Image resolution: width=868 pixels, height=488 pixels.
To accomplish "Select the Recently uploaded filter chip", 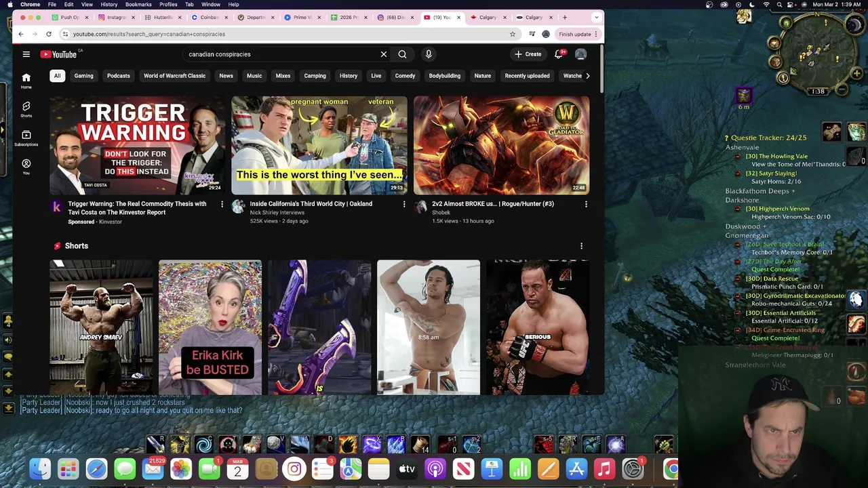I will pyautogui.click(x=527, y=76).
